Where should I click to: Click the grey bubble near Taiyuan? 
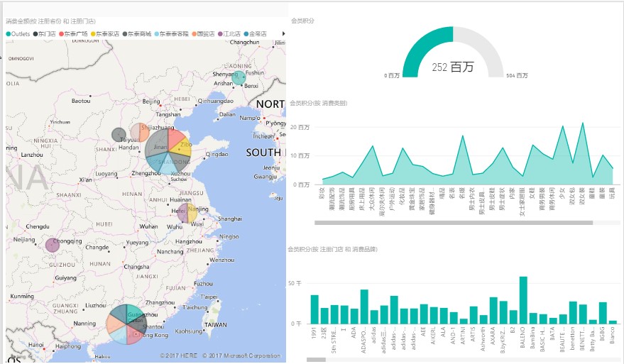119,134
